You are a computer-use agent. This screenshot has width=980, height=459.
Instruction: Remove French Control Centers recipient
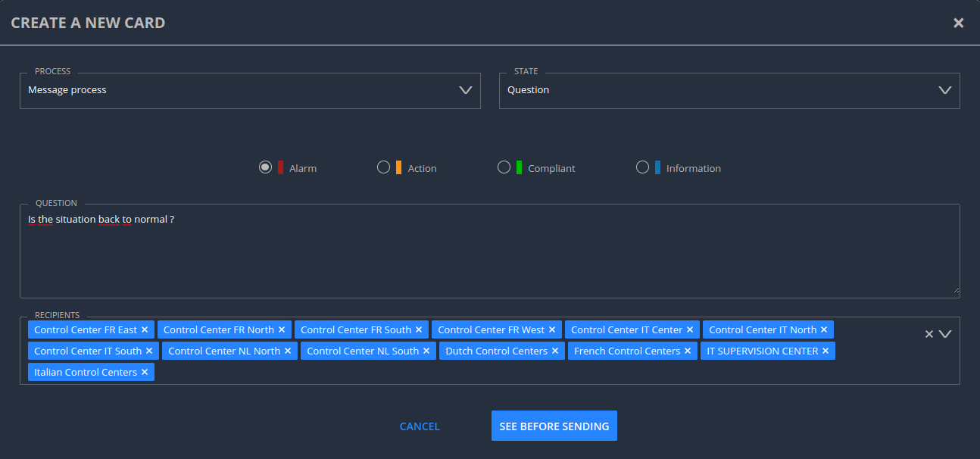[687, 350]
